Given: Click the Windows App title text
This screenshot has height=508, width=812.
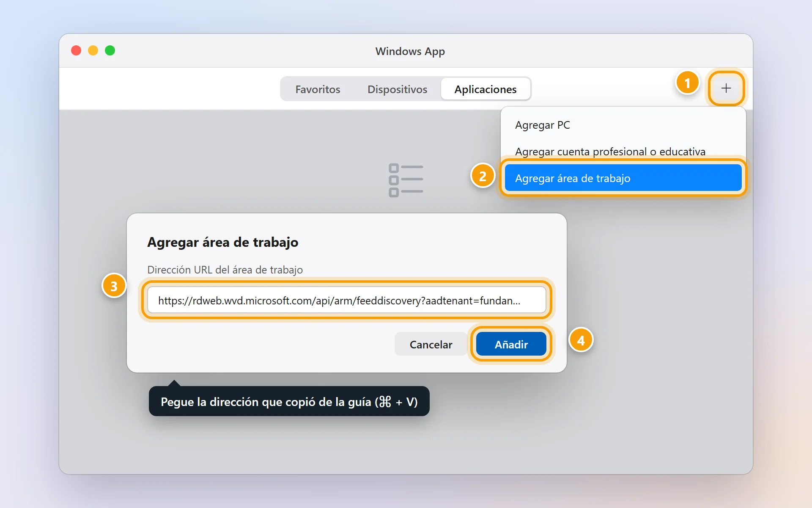Looking at the screenshot, I should tap(410, 51).
